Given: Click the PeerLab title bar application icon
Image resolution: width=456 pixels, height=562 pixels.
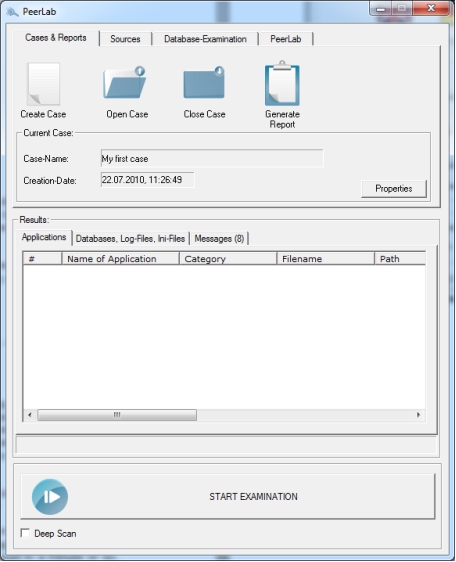Looking at the screenshot, I should (12, 12).
